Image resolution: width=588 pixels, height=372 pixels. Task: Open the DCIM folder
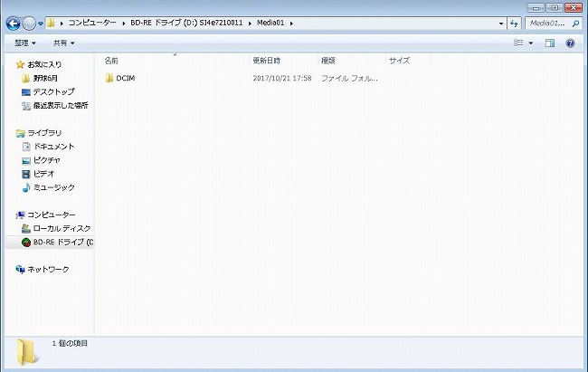pyautogui.click(x=125, y=79)
